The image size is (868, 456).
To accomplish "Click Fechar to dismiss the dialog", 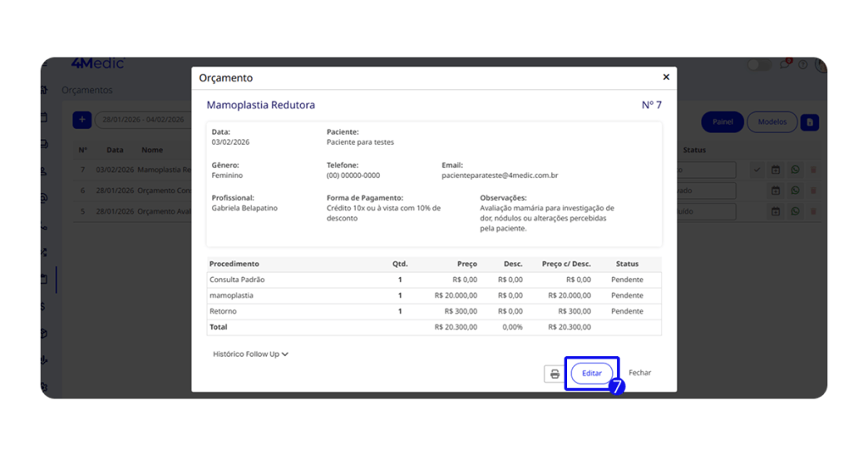I will [639, 373].
